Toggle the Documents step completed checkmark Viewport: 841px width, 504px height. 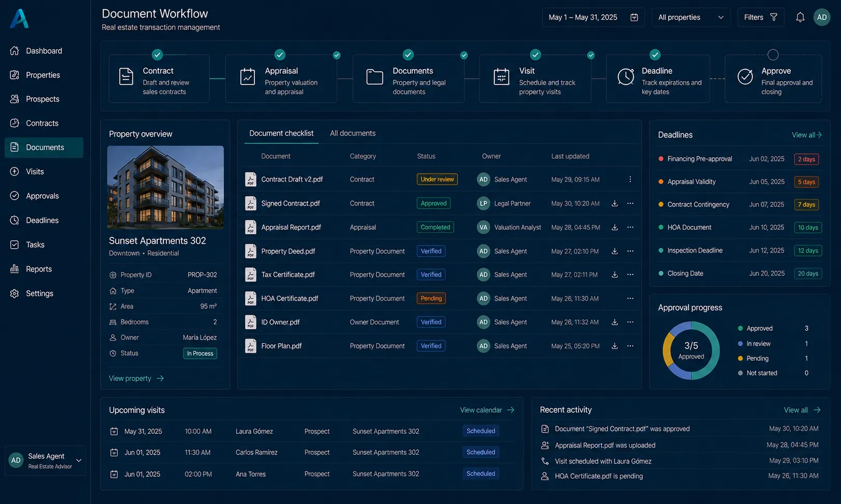pyautogui.click(x=409, y=55)
